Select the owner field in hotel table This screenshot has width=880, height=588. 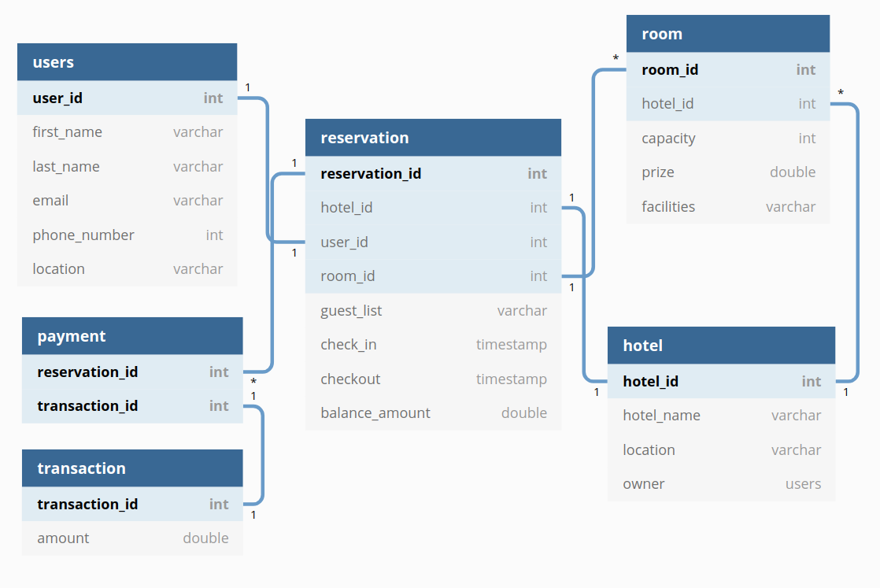click(x=721, y=483)
